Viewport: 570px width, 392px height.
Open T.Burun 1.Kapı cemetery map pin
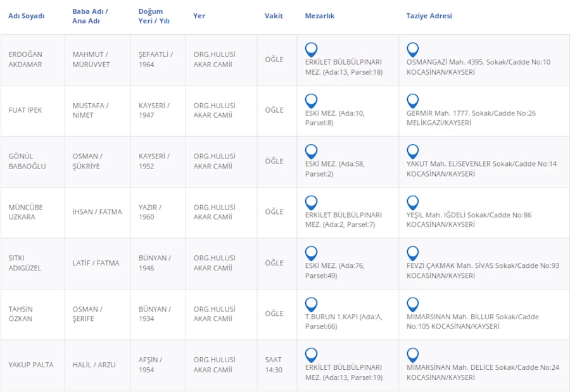coord(311,305)
